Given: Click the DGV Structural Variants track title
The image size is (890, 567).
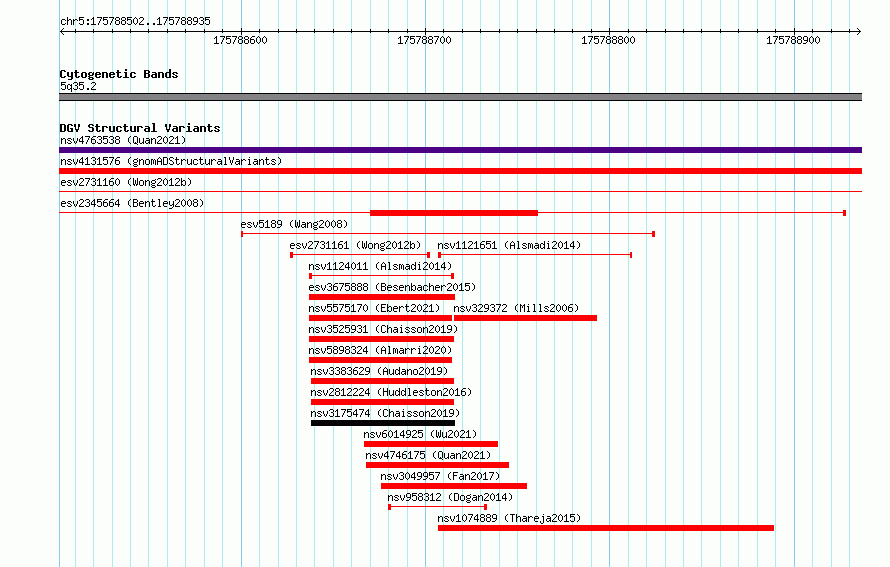Looking at the screenshot, I should [x=140, y=128].
